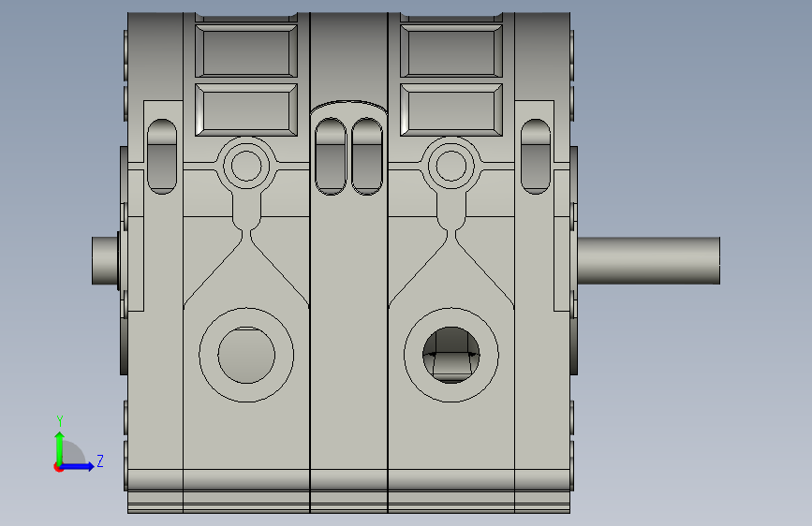Select the short shaft stub on the pump's left
812x526 pixels.
[x=105, y=260]
